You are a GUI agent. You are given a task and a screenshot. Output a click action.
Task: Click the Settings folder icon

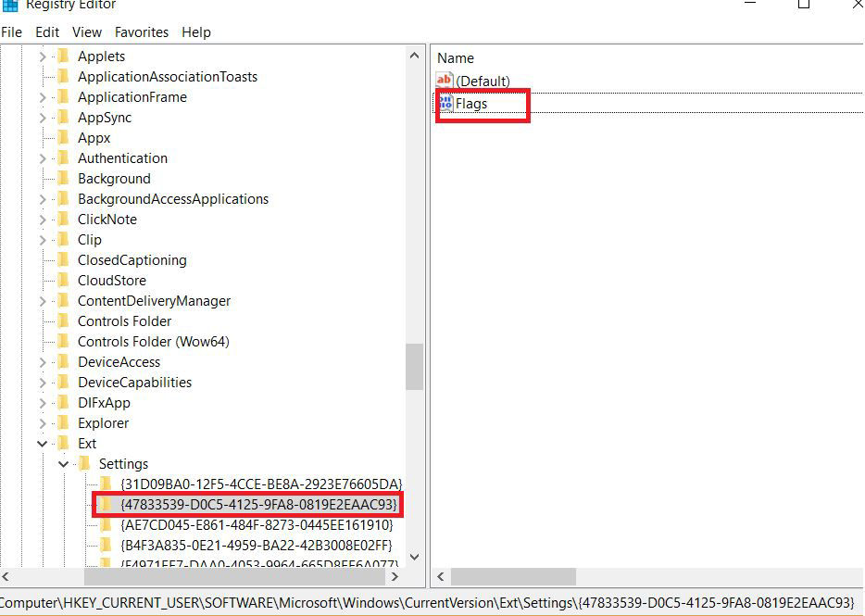(x=85, y=464)
